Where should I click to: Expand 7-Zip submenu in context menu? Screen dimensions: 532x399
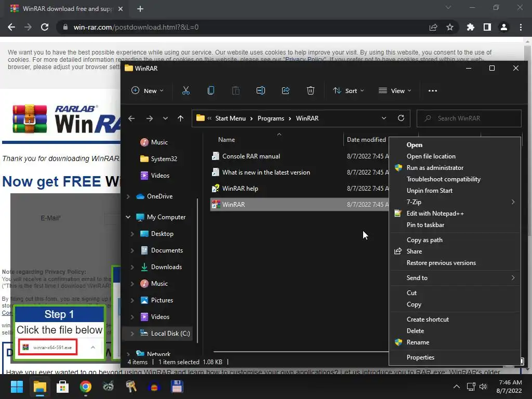tap(455, 202)
